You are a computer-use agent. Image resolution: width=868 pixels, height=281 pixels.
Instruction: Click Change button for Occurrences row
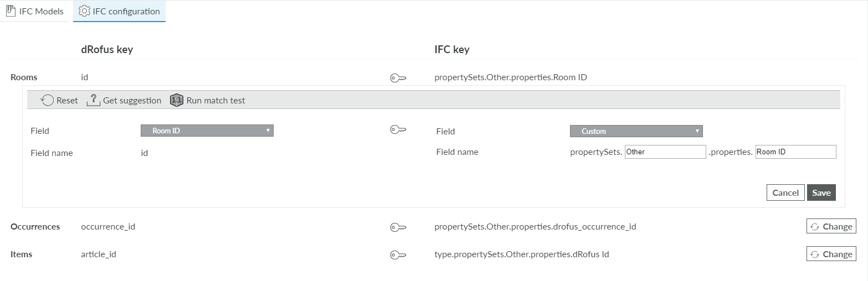click(x=831, y=226)
